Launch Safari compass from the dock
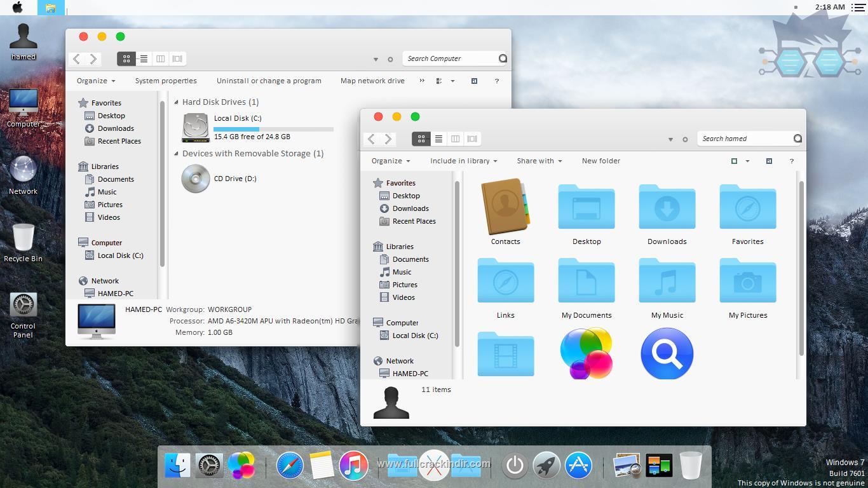This screenshot has height=488, width=868. click(x=290, y=466)
